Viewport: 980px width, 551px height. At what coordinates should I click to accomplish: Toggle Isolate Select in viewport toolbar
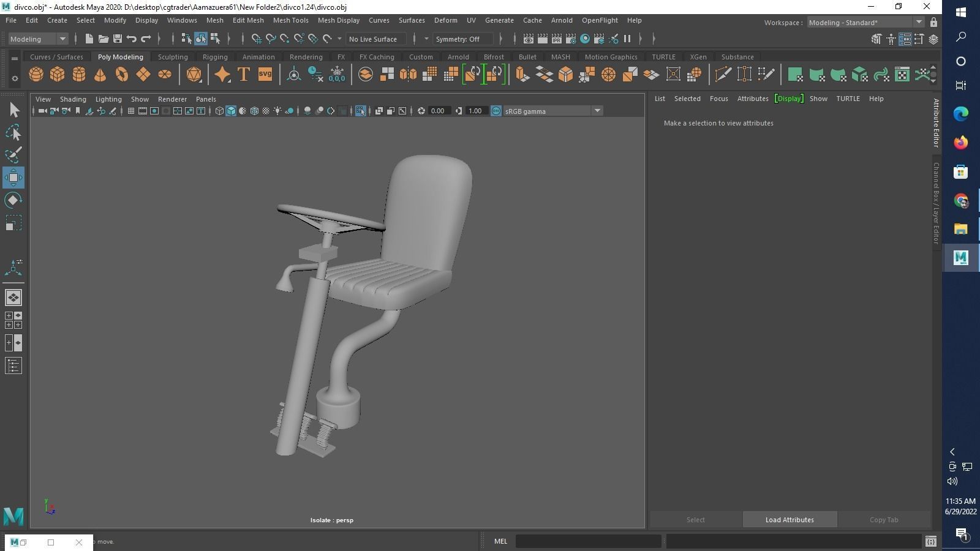click(360, 111)
